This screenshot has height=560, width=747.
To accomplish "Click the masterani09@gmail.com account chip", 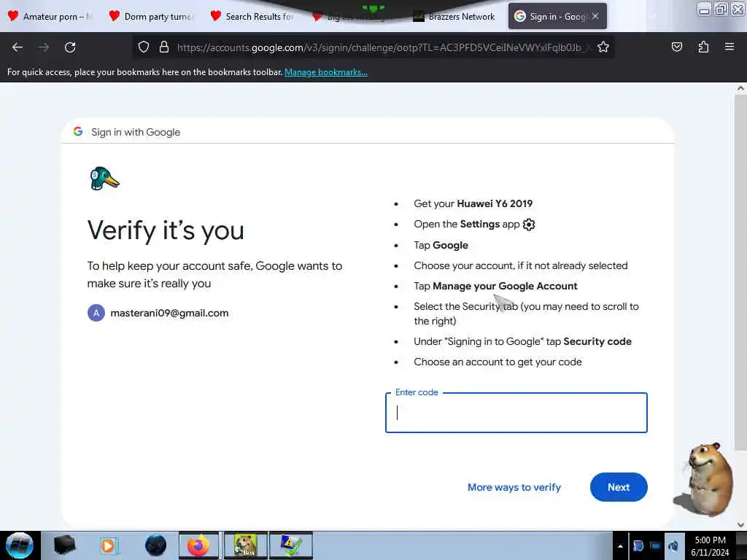I will tap(158, 313).
